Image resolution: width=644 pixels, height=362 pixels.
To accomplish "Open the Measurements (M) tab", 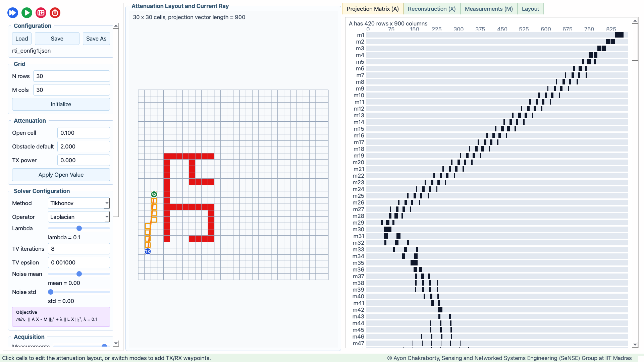I will click(x=489, y=9).
